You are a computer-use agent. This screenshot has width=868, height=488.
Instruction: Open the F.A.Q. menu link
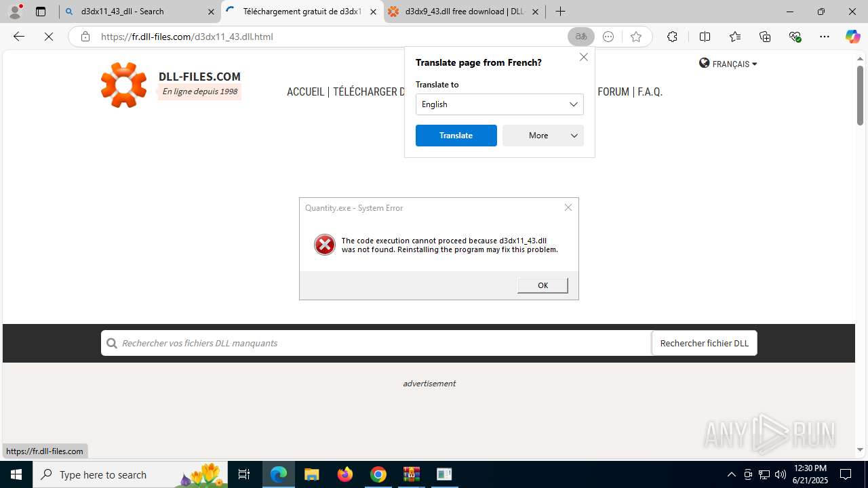[650, 91]
